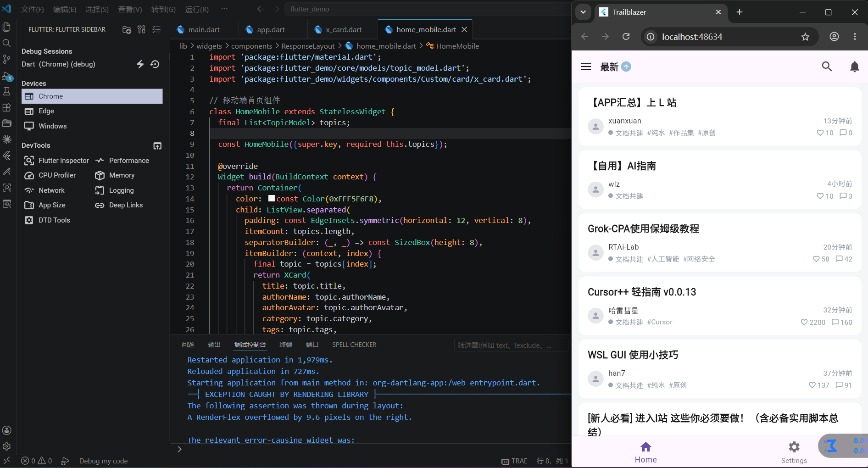The height and width of the screenshot is (468, 868).
Task: Open the 运行(R) menu
Action: tap(197, 9)
